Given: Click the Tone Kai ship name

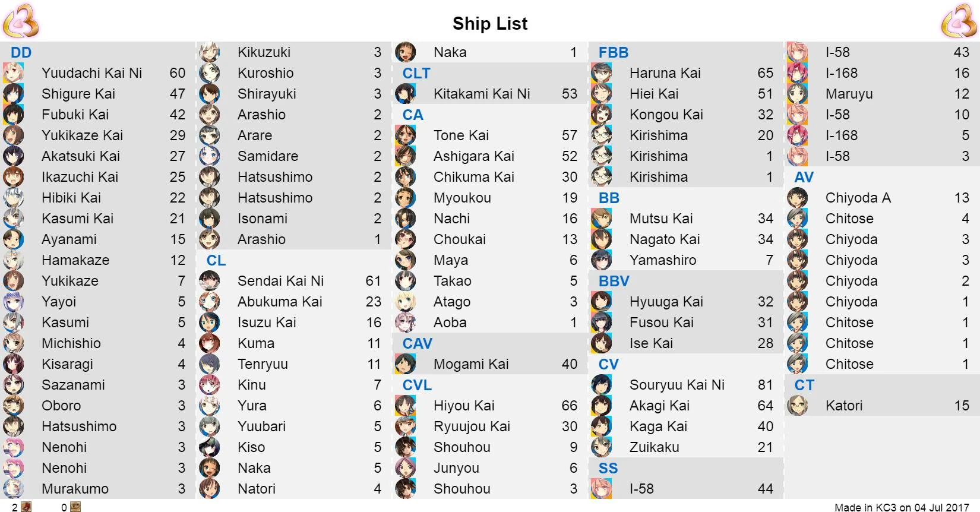Looking at the screenshot, I should click(461, 135).
